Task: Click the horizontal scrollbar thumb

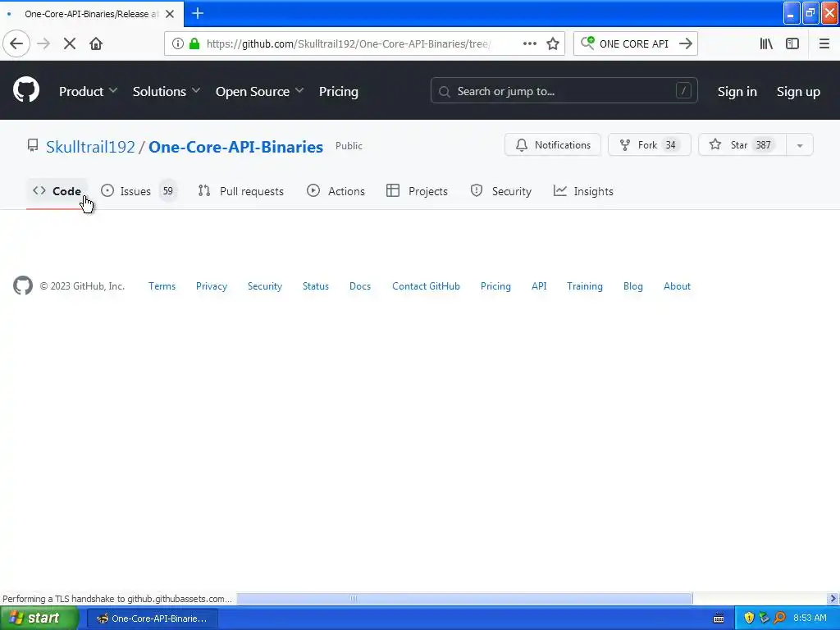Action: coord(464,598)
